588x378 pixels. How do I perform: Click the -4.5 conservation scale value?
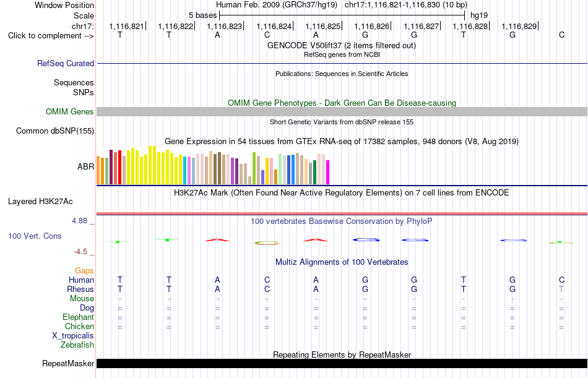80,252
